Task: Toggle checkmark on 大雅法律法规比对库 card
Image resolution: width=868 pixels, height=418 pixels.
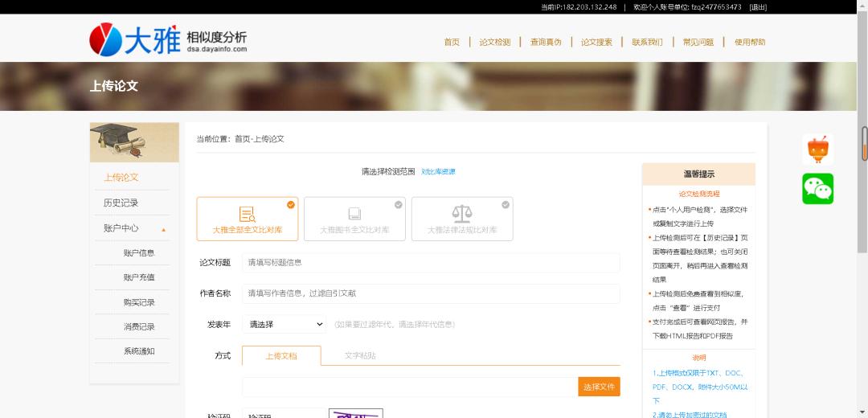Action: [x=506, y=204]
